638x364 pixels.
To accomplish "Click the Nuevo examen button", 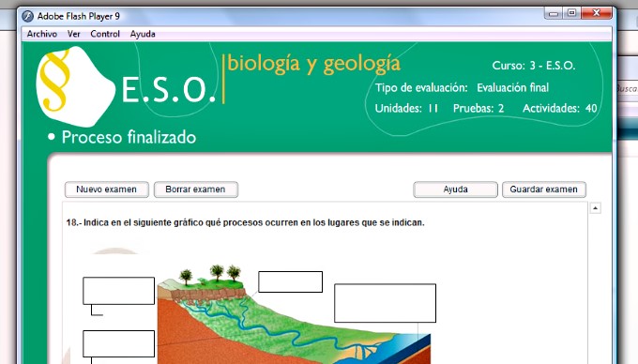I will 107,190.
